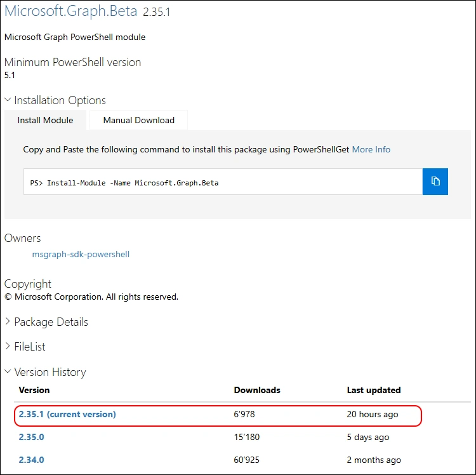
Task: Open version 2.34.0 link
Action: click(31, 460)
